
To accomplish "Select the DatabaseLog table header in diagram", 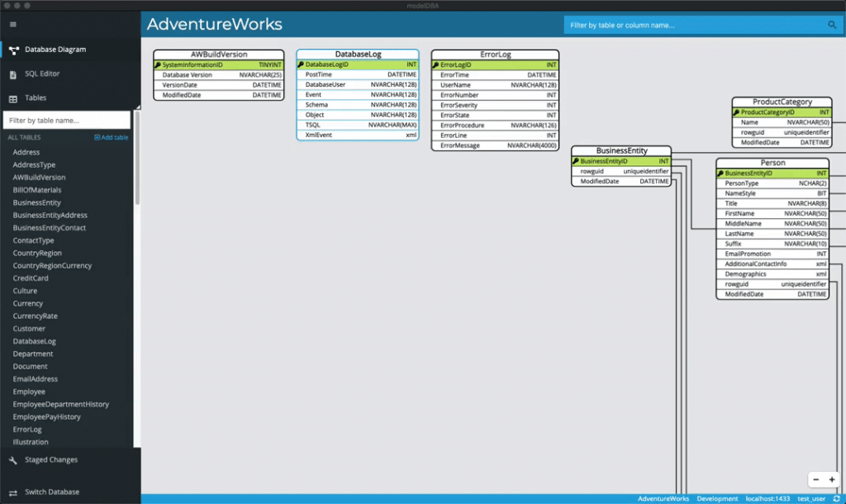I will pos(358,55).
